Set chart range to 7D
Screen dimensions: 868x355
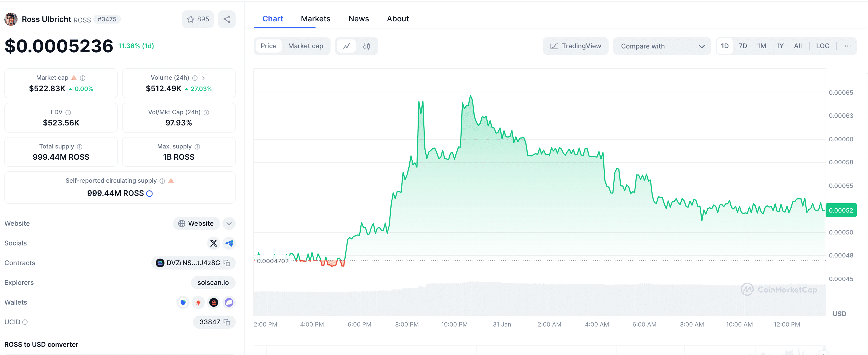pos(743,46)
